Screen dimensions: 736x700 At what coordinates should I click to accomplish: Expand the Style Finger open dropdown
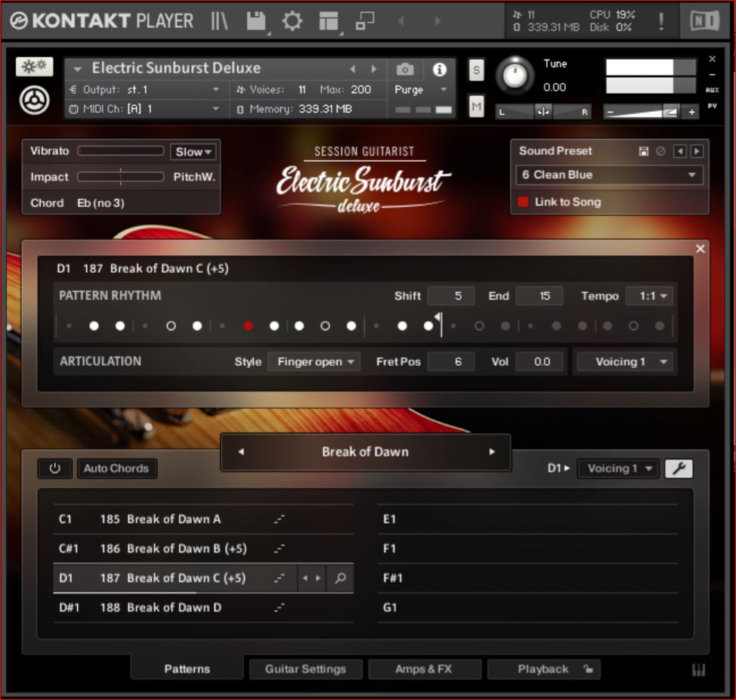pyautogui.click(x=314, y=362)
